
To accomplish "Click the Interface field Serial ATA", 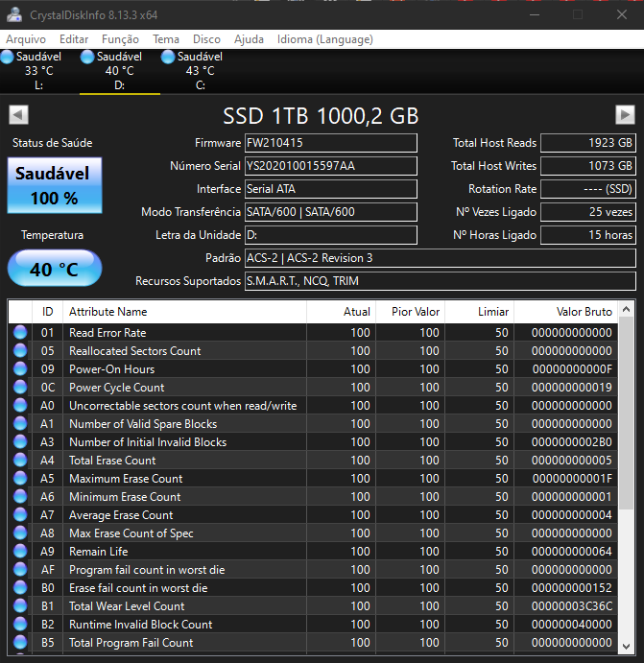I will coord(331,189).
